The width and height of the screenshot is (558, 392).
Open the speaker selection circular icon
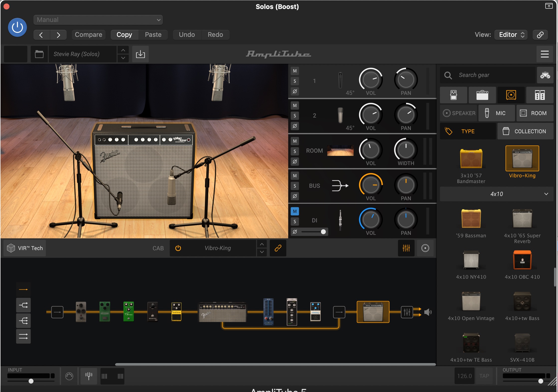[425, 248]
